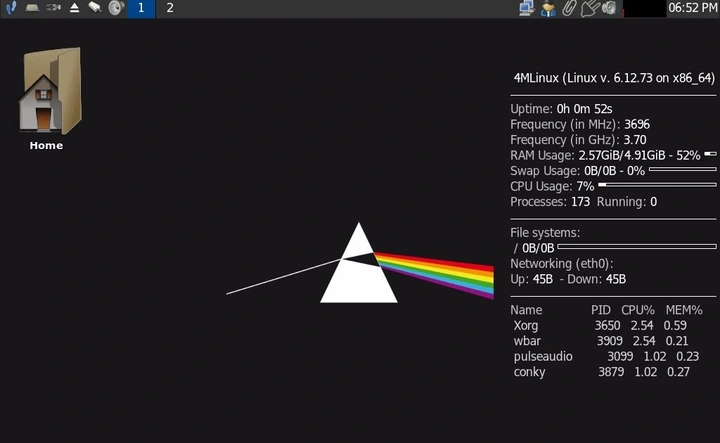Viewport: 720px width, 443px height.
Task: Click the Home label under folder icon
Action: click(46, 146)
